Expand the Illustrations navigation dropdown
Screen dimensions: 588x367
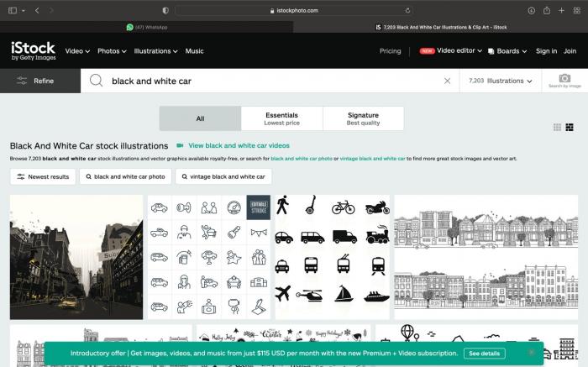click(x=155, y=51)
